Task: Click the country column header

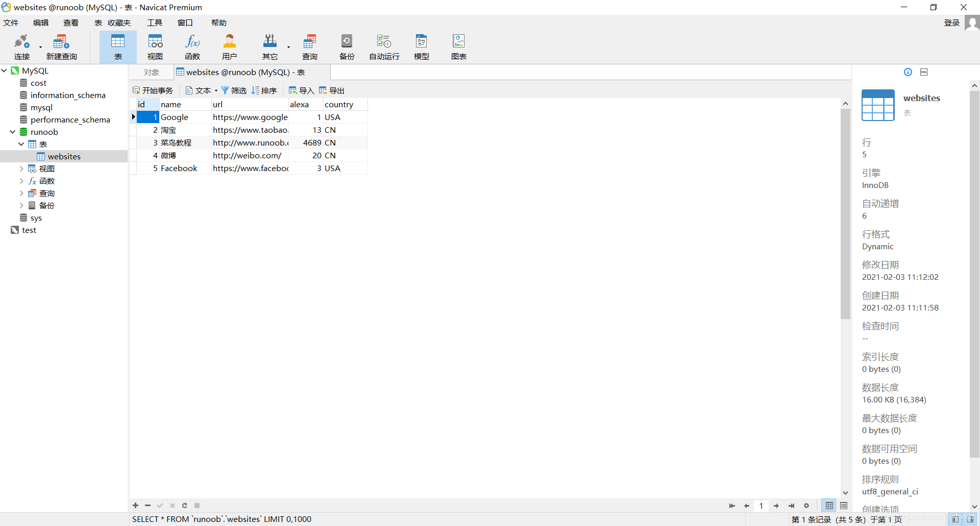Action: pyautogui.click(x=345, y=104)
